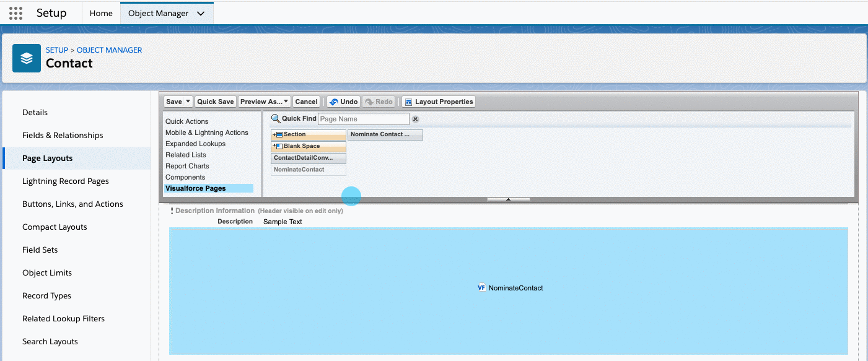Click Quick Save in the toolbar
The image size is (868, 361).
pyautogui.click(x=216, y=102)
